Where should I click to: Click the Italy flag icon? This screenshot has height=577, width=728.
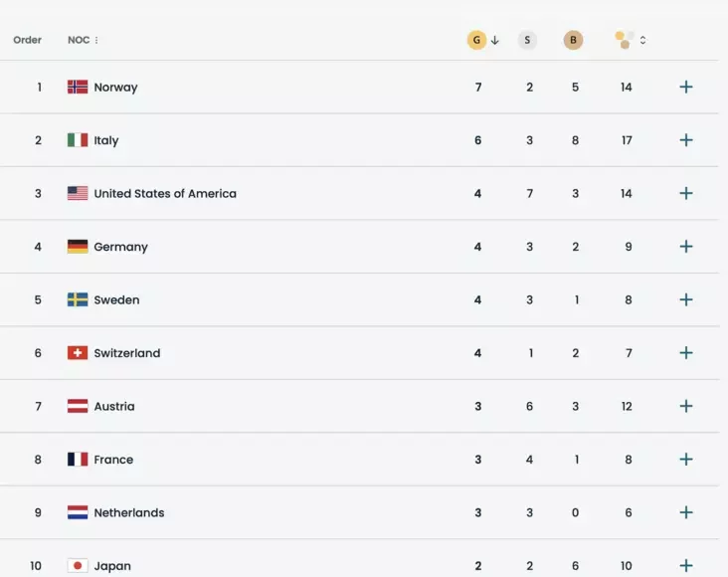point(78,140)
